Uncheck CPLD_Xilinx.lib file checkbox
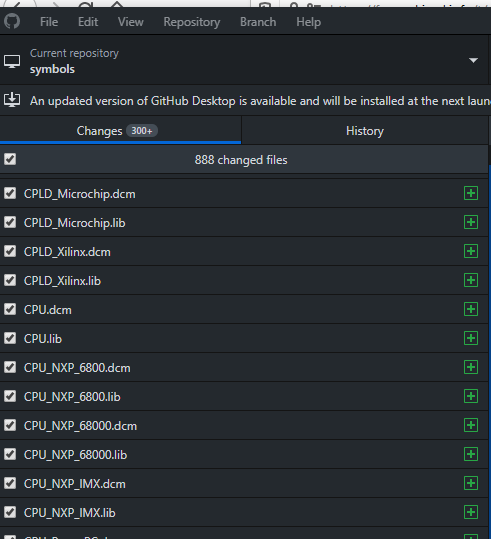 pyautogui.click(x=10, y=280)
